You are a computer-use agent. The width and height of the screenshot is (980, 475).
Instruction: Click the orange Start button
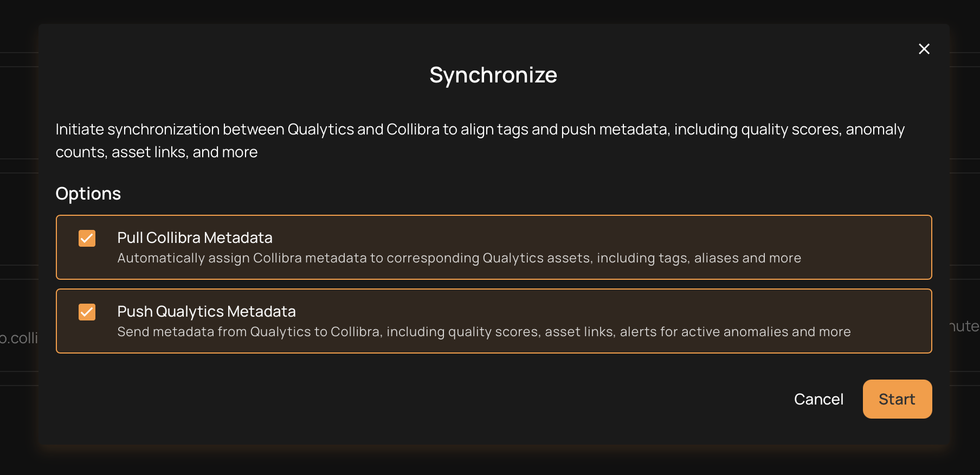[x=897, y=399]
